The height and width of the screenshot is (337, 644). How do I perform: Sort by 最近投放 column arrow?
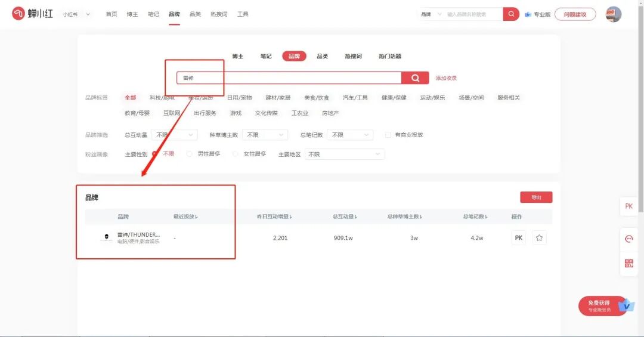click(x=197, y=217)
